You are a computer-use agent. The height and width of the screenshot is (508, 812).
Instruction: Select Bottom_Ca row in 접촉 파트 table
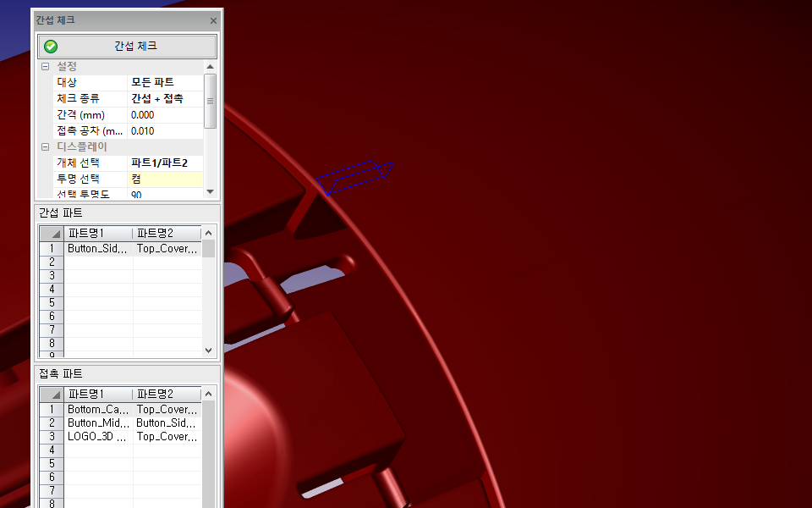(98, 410)
